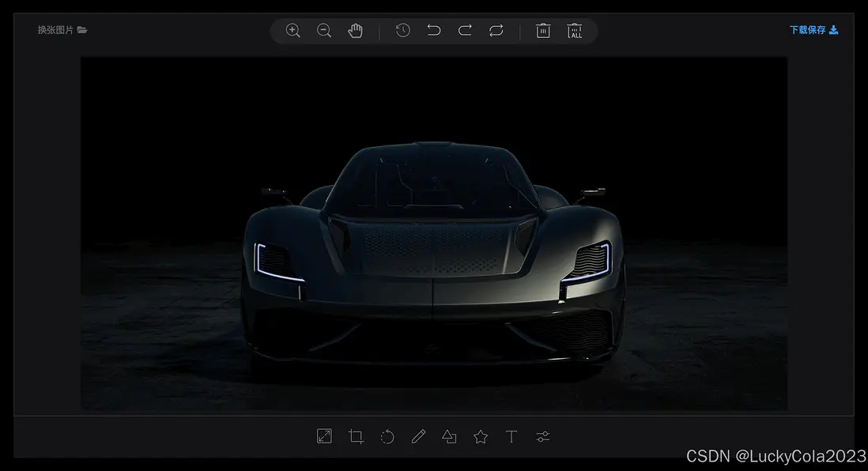Open the history clock icon
Image resolution: width=868 pixels, height=471 pixels.
(x=403, y=31)
